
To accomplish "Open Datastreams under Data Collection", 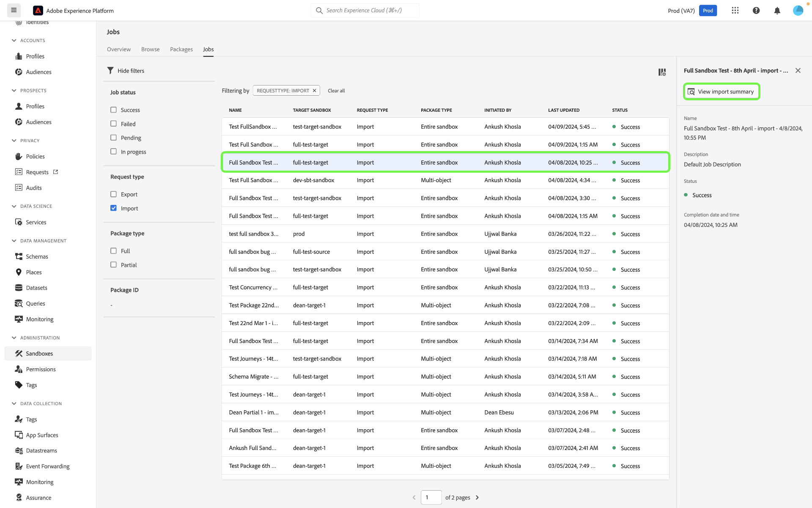I will point(41,450).
